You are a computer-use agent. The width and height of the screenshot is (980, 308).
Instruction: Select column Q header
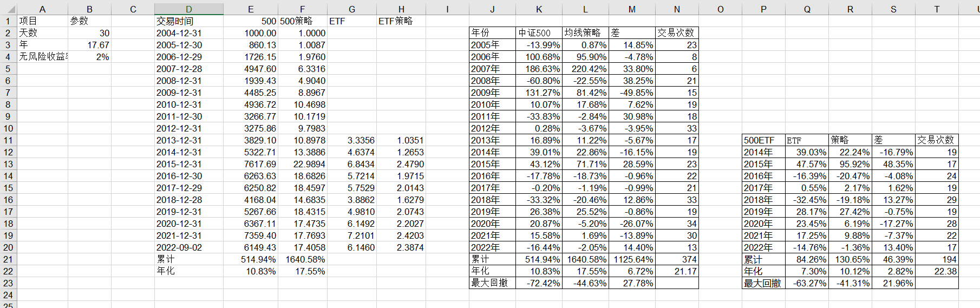[x=807, y=9]
